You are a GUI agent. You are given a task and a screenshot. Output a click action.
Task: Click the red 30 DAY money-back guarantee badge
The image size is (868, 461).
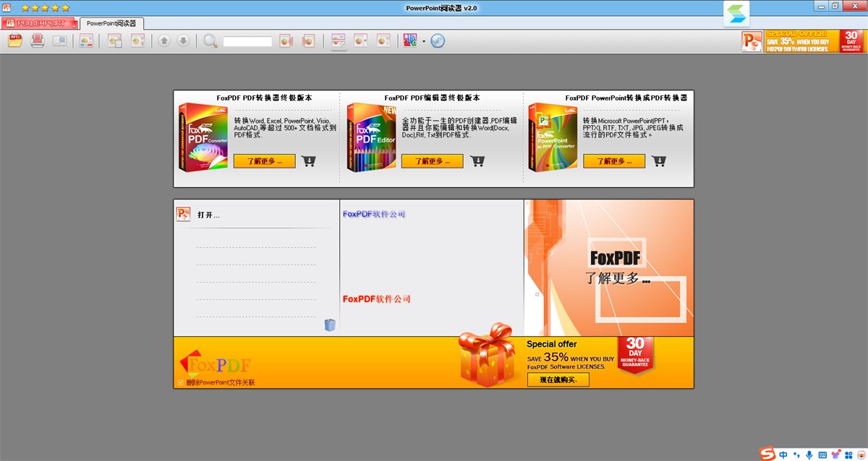(635, 354)
